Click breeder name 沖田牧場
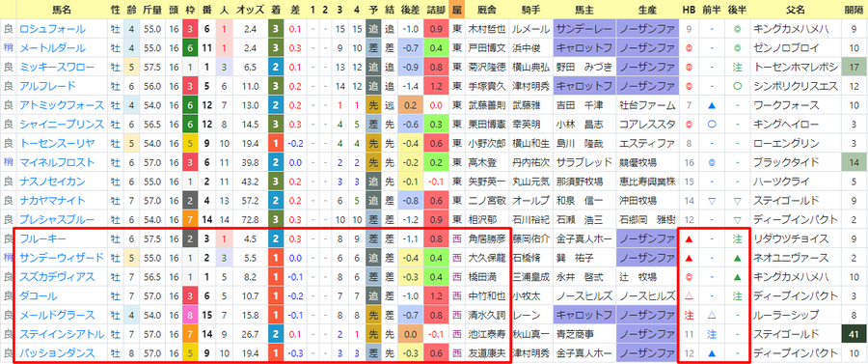This screenshot has width=868, height=364. [x=637, y=201]
